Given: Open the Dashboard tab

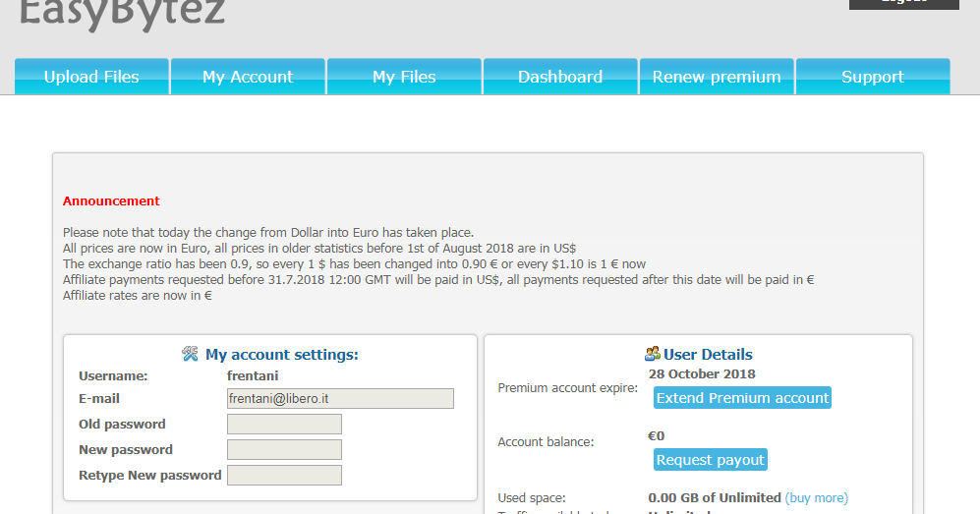Looking at the screenshot, I should [x=560, y=77].
